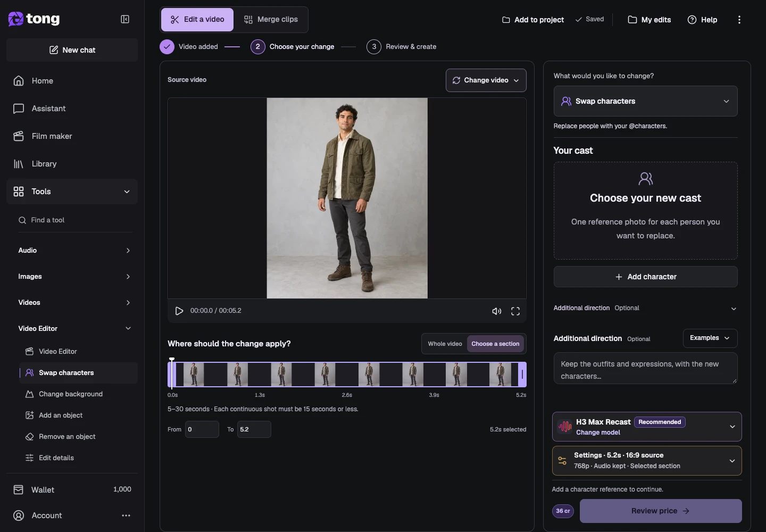Viewport: 766px width, 532px height.
Task: Select Add an object tool
Action: pos(78,415)
